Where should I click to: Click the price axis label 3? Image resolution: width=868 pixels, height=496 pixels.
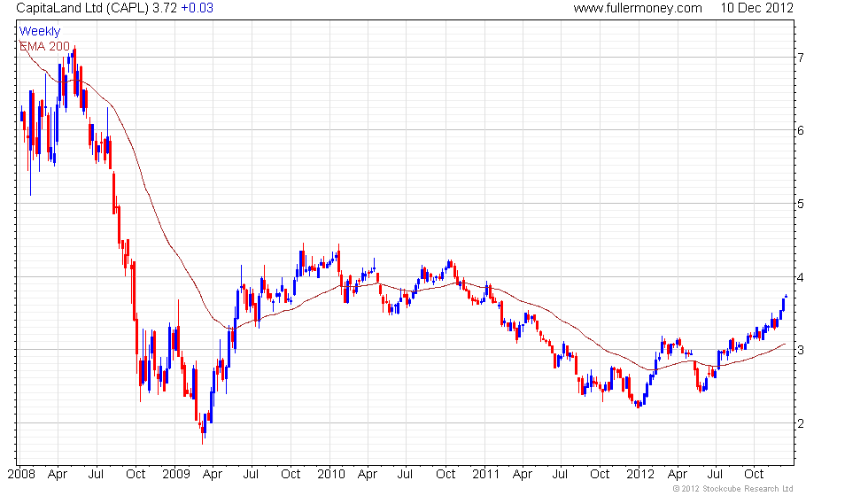[801, 350]
